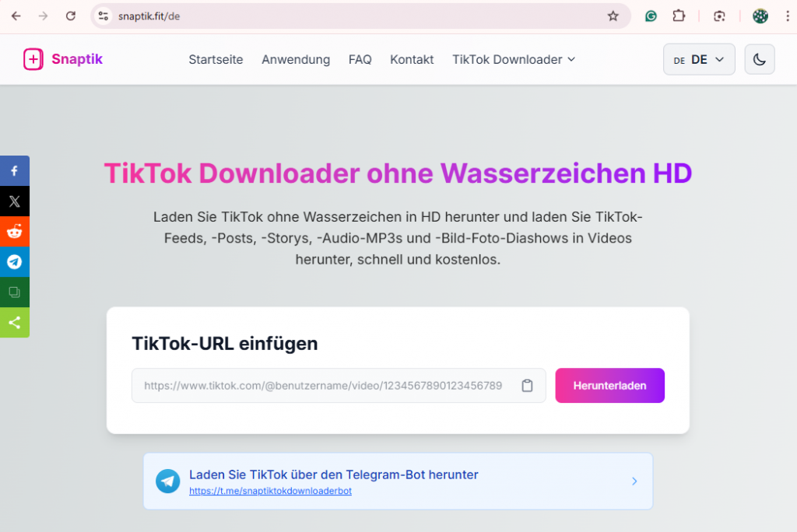Viewport: 797px width, 532px height.
Task: Open Telegram bot banner chevron arrow
Action: (x=634, y=481)
